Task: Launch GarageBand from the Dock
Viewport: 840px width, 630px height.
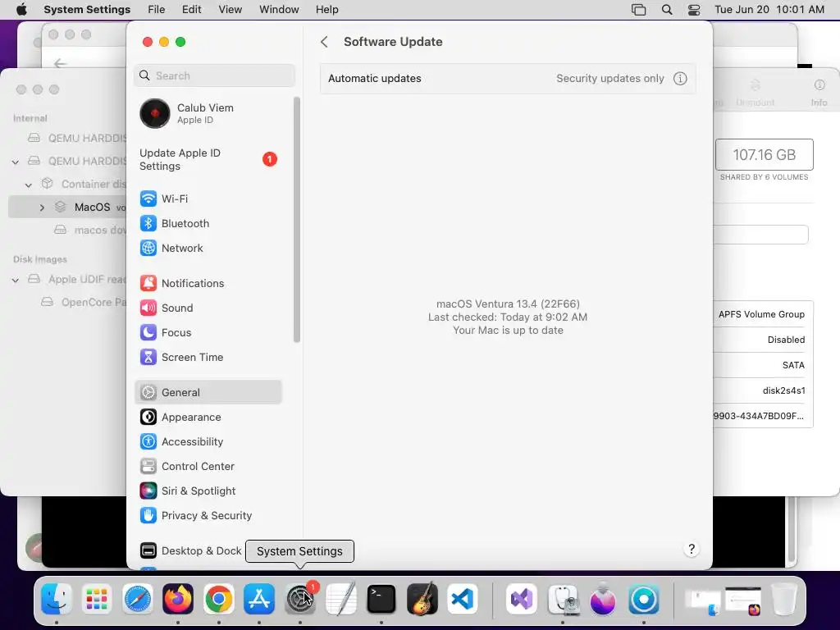Action: coord(422,599)
